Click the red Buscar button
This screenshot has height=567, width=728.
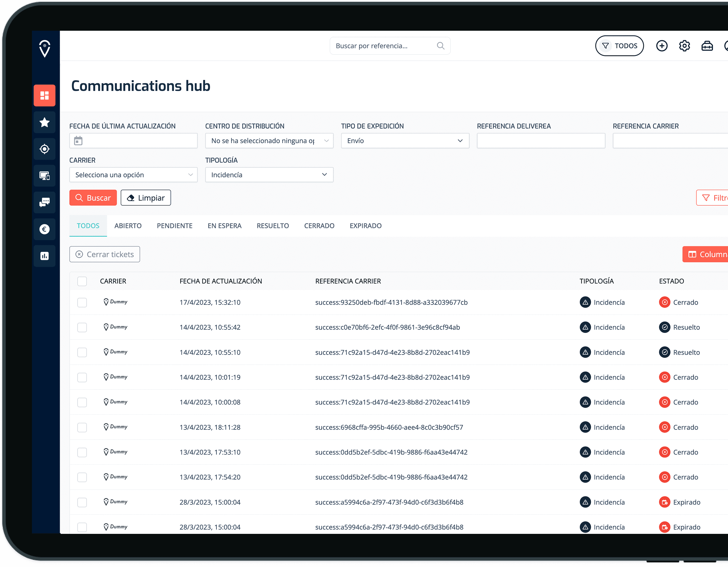point(93,198)
